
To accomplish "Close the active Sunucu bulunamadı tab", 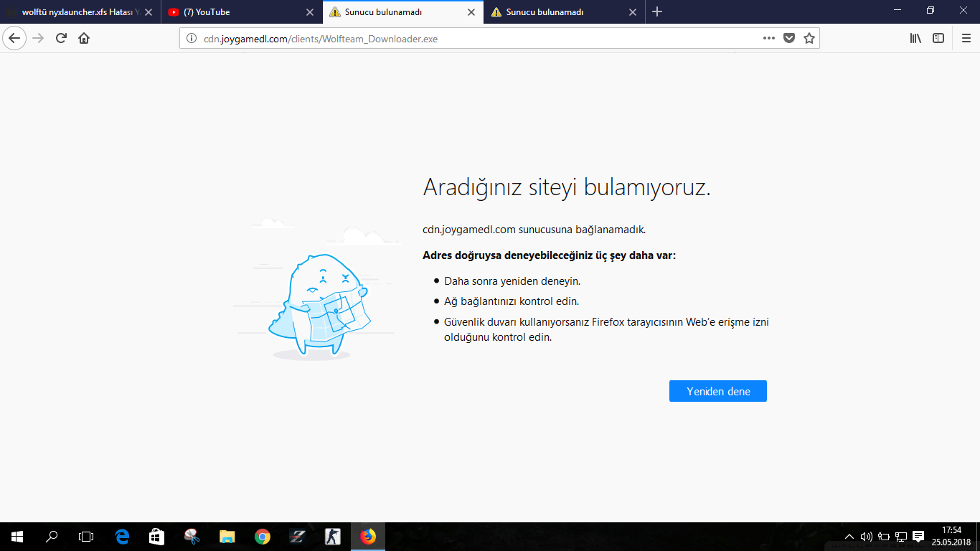I will pos(471,12).
